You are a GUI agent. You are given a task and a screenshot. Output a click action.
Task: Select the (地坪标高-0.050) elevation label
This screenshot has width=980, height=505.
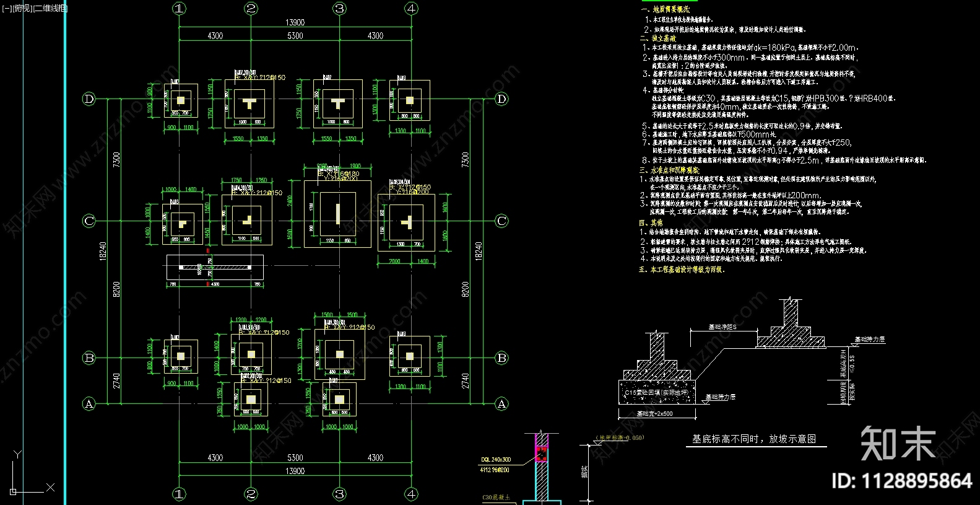click(620, 437)
